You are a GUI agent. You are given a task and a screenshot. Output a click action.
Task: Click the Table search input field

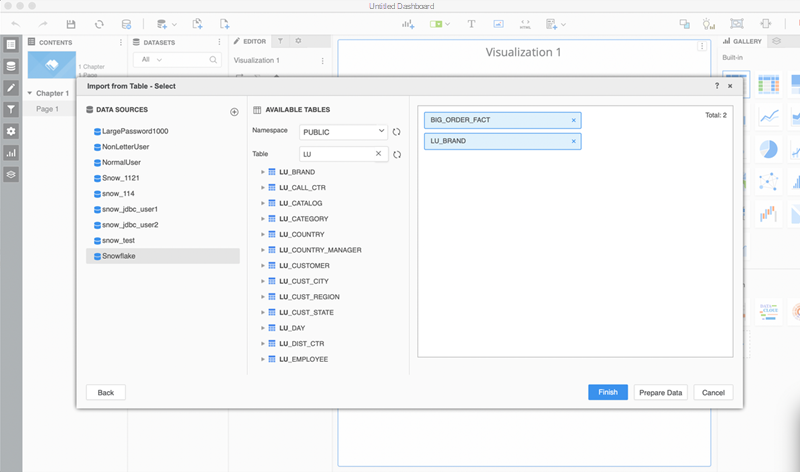pyautogui.click(x=335, y=154)
